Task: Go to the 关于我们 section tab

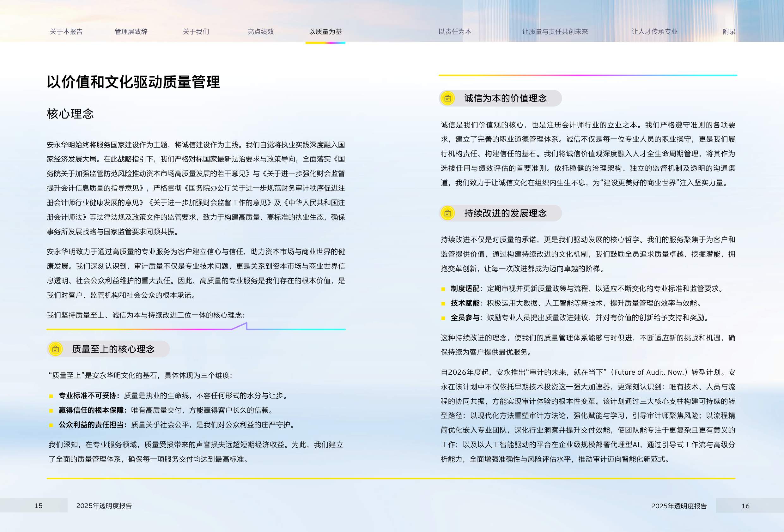Action: [196, 32]
